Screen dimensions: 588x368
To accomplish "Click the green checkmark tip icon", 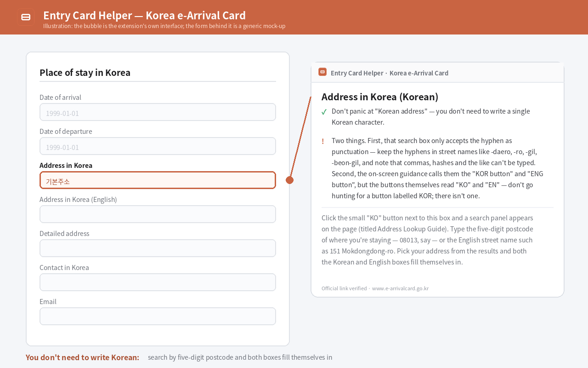I will point(324,112).
